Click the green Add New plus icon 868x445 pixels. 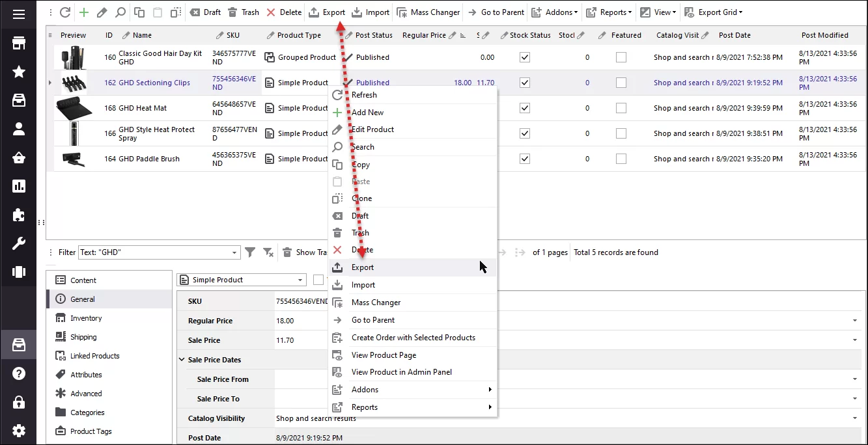[83, 12]
